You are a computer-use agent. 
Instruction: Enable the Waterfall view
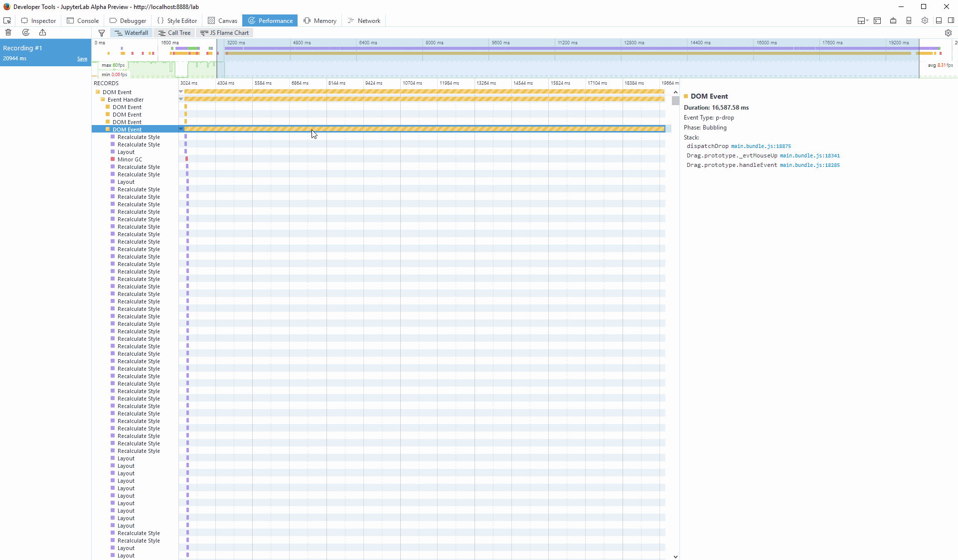tap(131, 32)
